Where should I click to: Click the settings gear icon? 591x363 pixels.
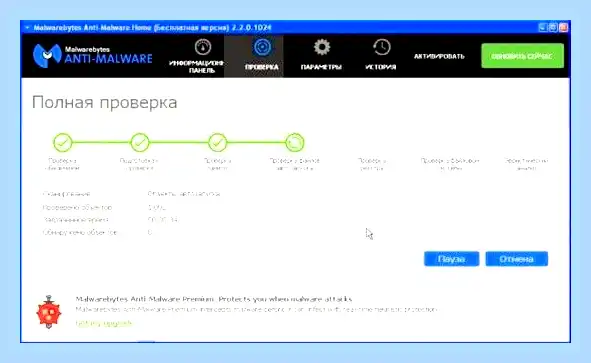322,47
